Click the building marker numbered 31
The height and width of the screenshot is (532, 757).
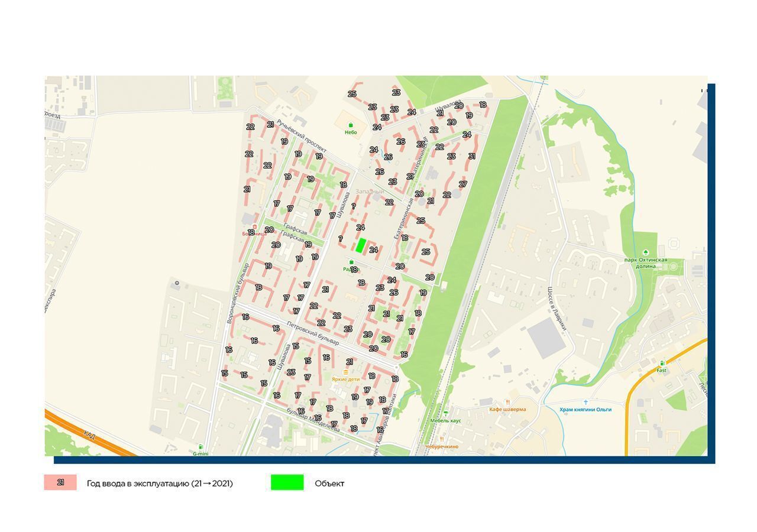(471, 157)
